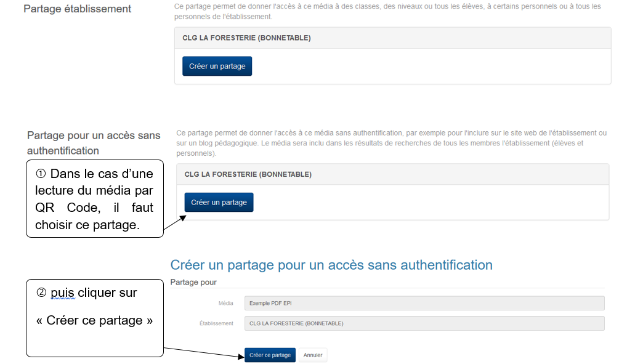Screen dimensions: 635x364
Task: Cancel with the Annuler button
Action: click(x=313, y=355)
